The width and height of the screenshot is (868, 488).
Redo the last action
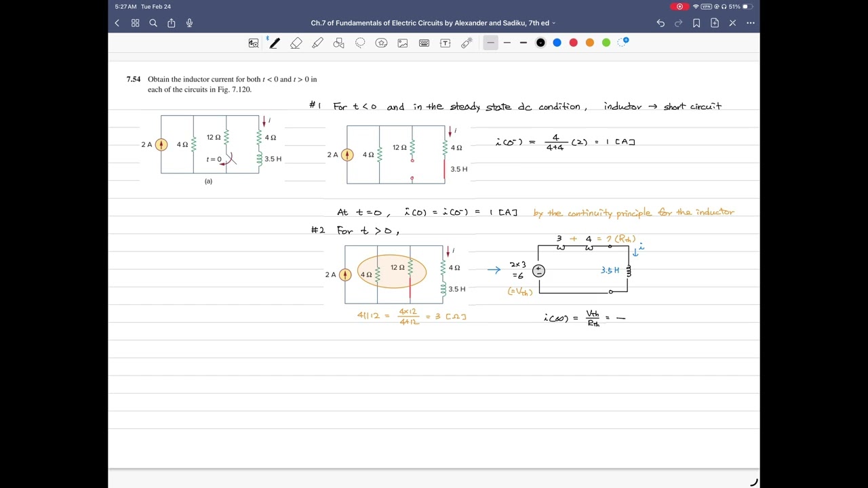coord(678,23)
